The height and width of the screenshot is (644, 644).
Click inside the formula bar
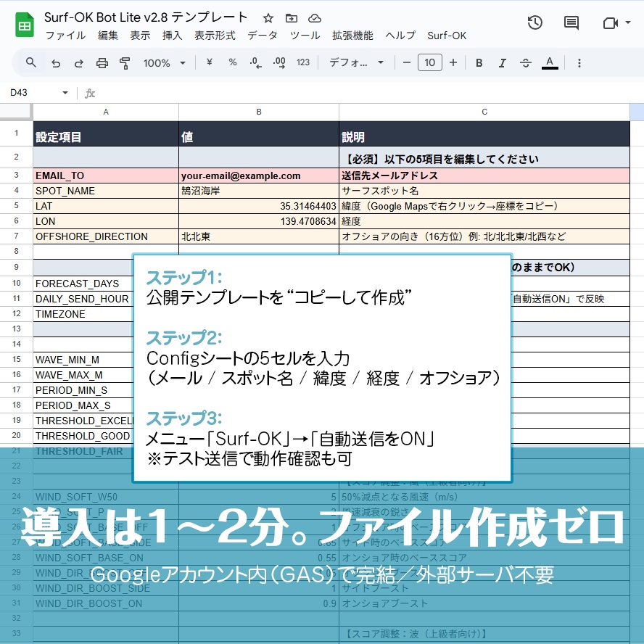click(x=218, y=93)
